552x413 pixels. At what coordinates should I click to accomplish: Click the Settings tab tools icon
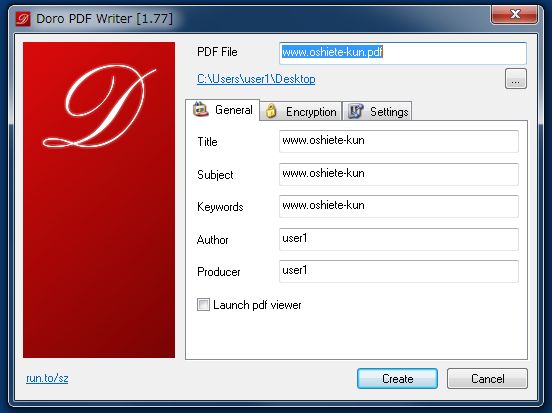click(x=356, y=111)
